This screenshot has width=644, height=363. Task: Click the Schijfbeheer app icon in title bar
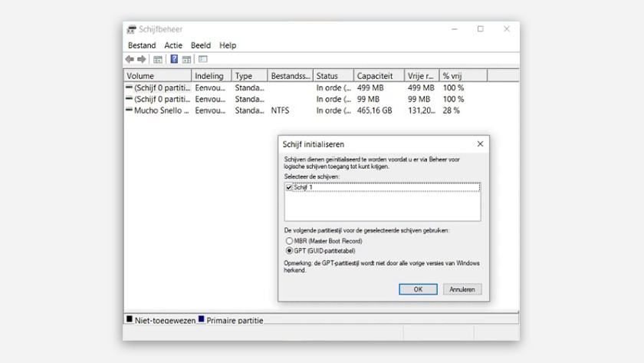tap(131, 29)
